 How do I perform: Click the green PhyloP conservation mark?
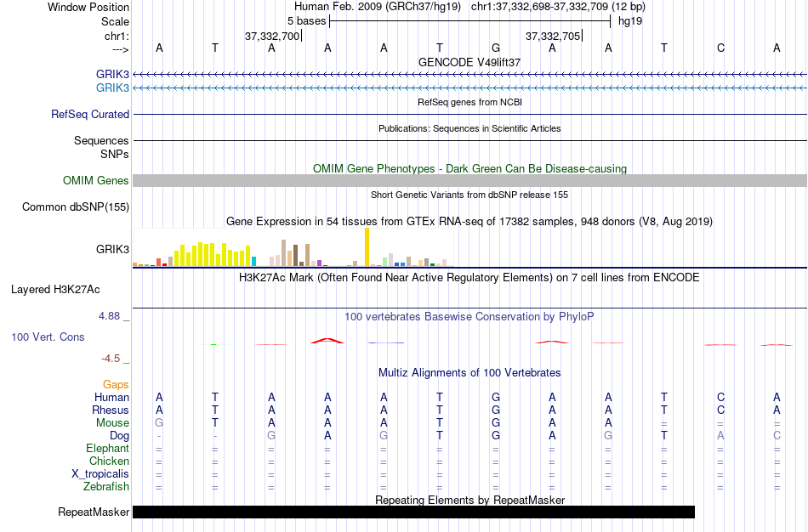(x=213, y=344)
